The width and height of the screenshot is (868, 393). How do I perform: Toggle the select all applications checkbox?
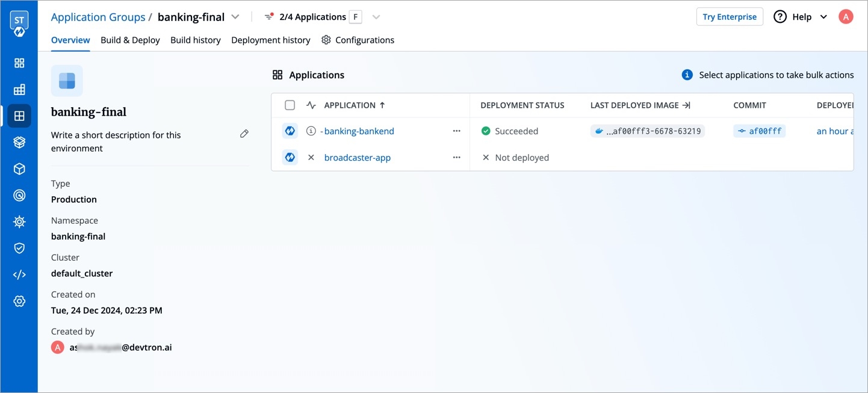(290, 105)
